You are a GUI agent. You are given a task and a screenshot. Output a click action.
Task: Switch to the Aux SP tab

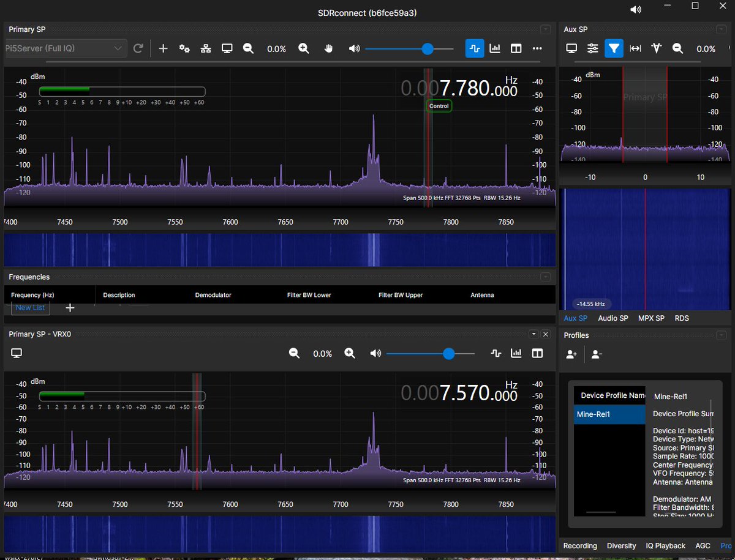point(575,318)
